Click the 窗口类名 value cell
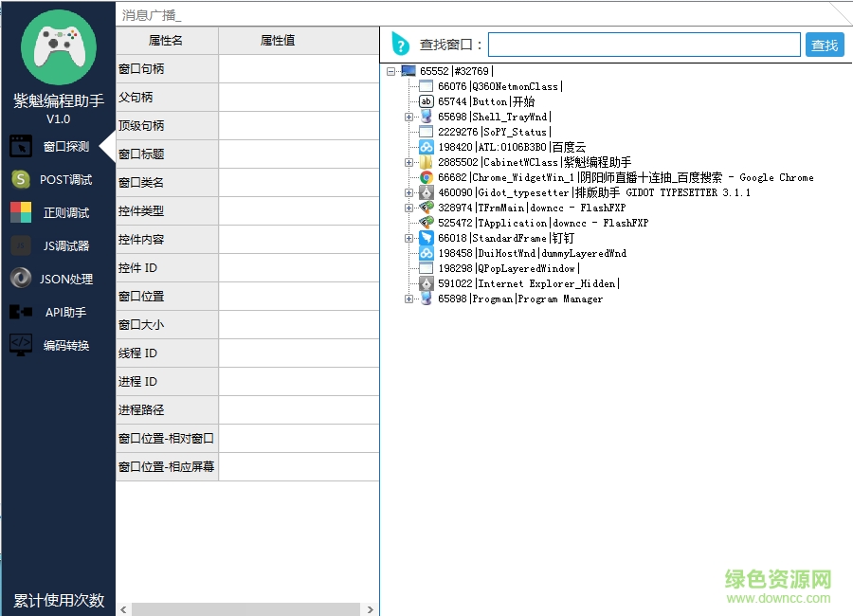Screen dimensions: 853x616 coord(299,182)
